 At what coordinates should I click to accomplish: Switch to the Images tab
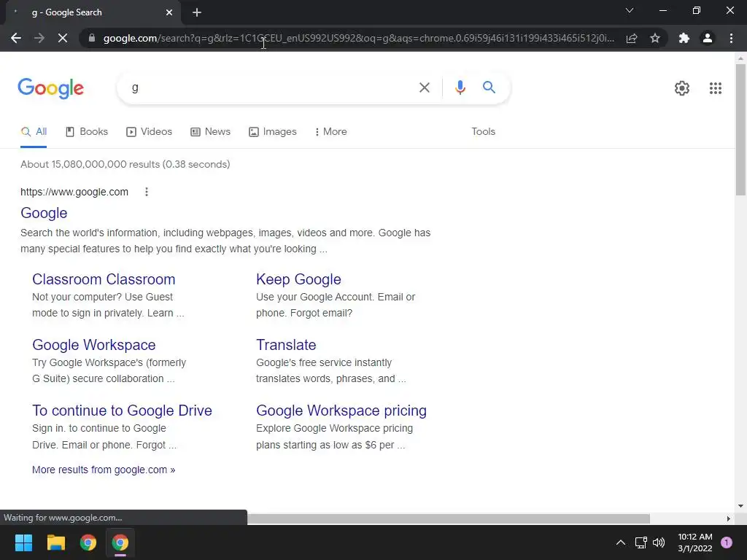pos(273,132)
